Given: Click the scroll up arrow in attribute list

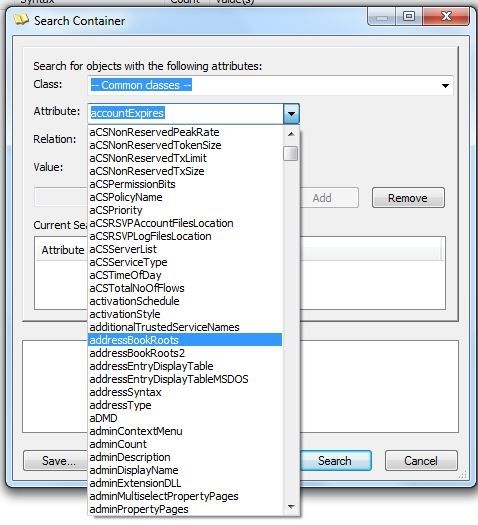Looking at the screenshot, I should (x=291, y=134).
